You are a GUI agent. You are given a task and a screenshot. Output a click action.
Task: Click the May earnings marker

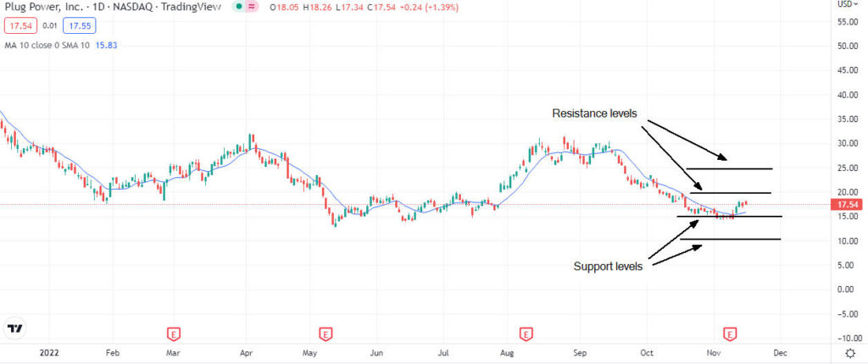[x=324, y=334]
